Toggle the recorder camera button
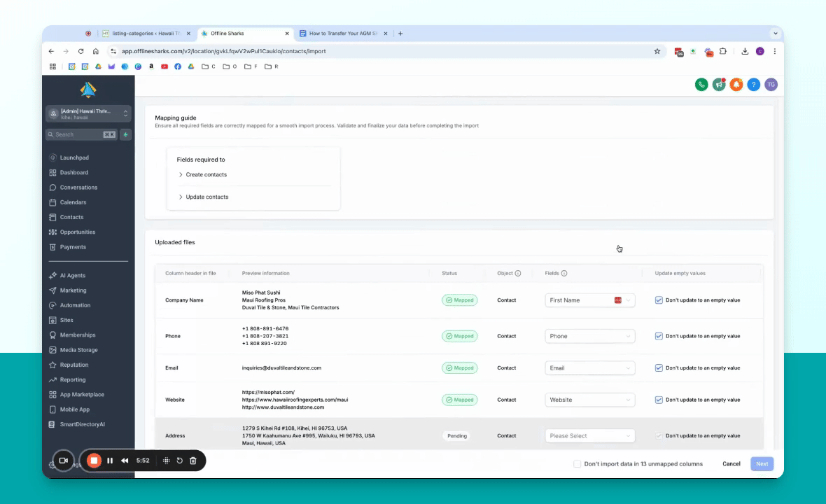 pos(63,461)
